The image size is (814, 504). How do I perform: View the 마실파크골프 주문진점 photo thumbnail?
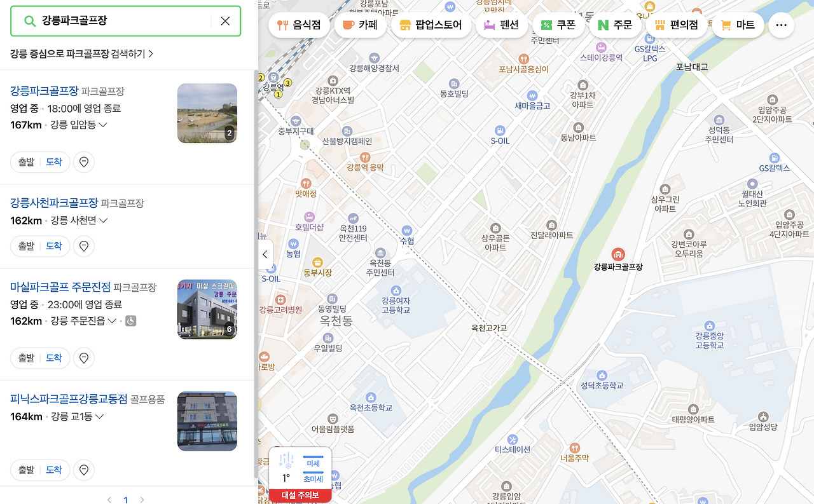coord(207,309)
